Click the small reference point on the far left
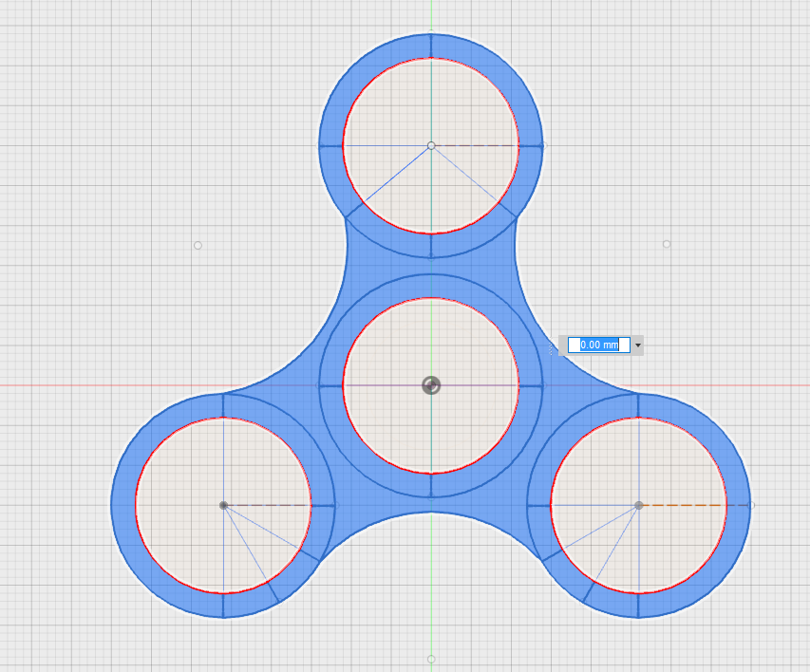 click(197, 244)
